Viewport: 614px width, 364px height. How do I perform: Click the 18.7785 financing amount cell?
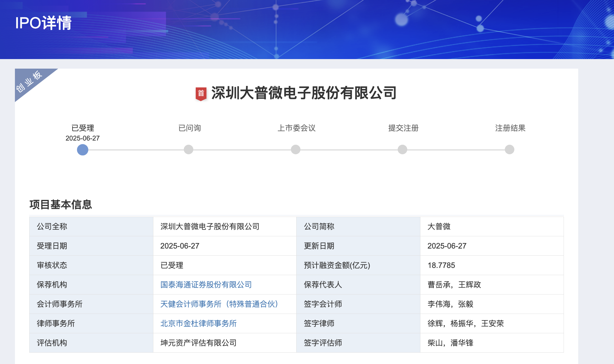tap(441, 265)
